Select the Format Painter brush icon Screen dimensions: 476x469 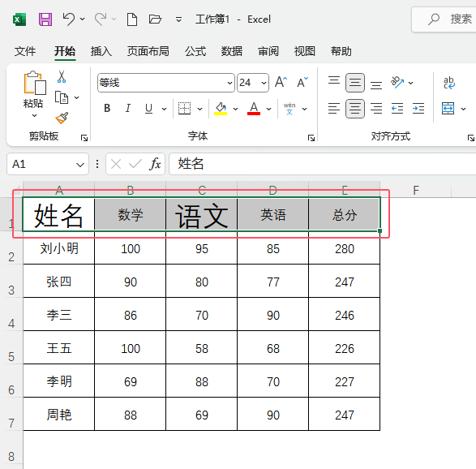pos(62,118)
